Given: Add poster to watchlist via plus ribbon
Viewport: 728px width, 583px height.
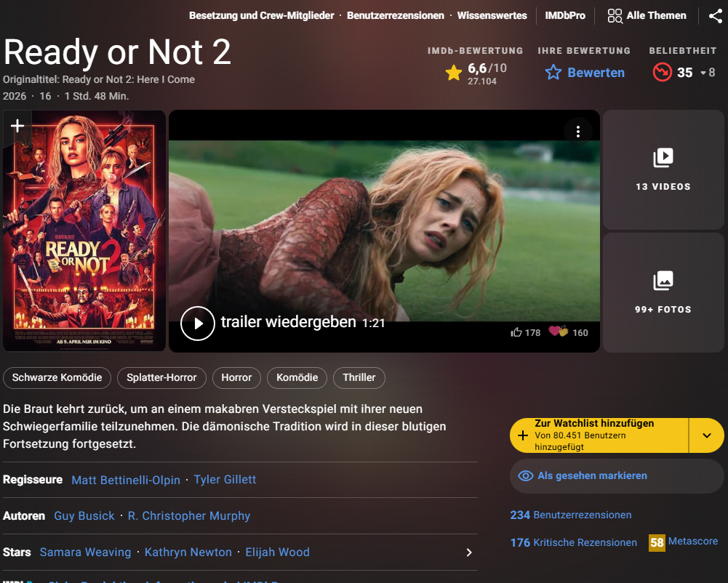Looking at the screenshot, I should pos(17,126).
